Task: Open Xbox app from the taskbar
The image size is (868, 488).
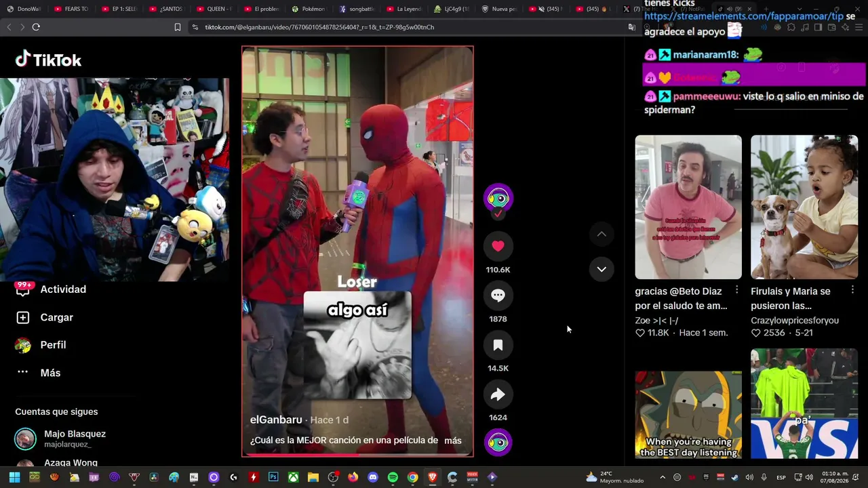Action: pyautogui.click(x=293, y=477)
